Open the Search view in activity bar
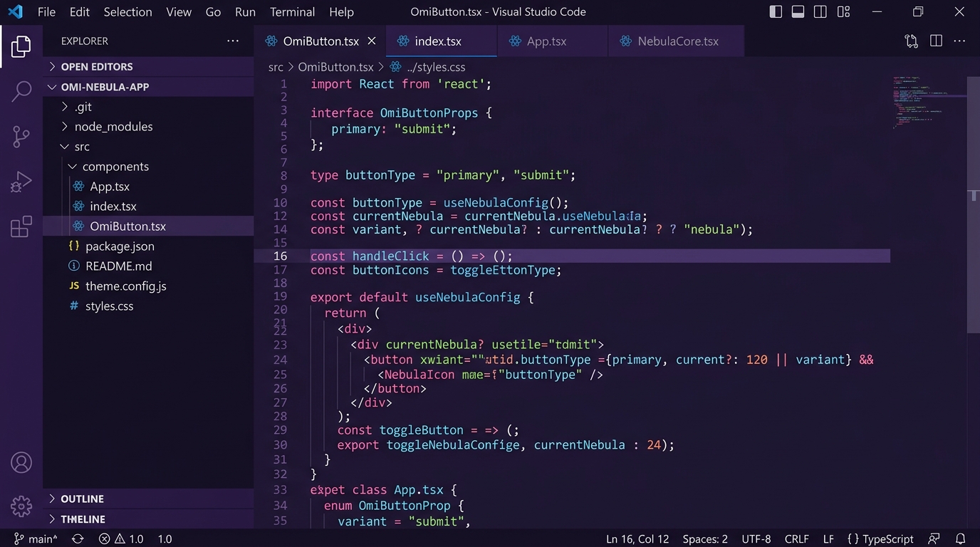This screenshot has height=547, width=980. 21,91
